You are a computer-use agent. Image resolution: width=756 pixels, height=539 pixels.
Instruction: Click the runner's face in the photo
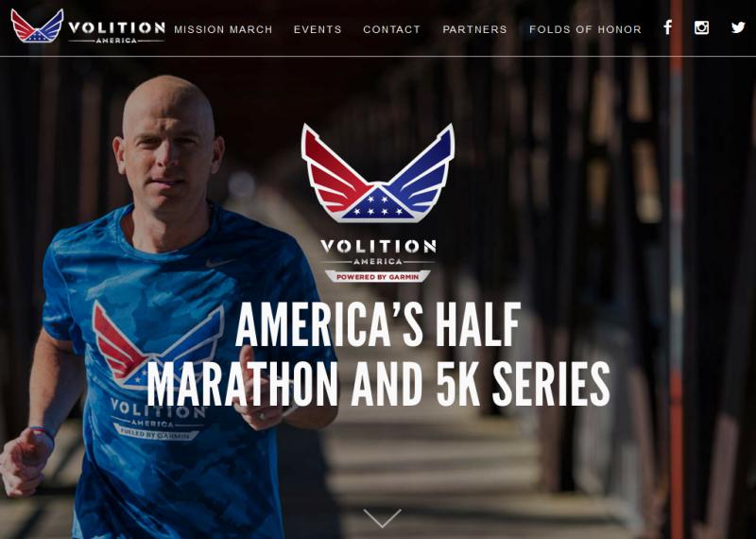[x=168, y=153]
